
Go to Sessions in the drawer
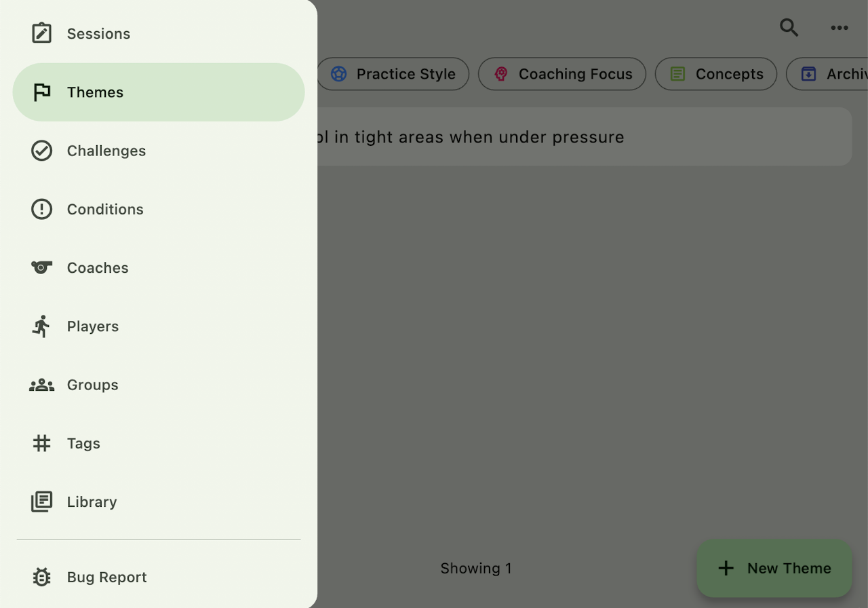pos(98,33)
